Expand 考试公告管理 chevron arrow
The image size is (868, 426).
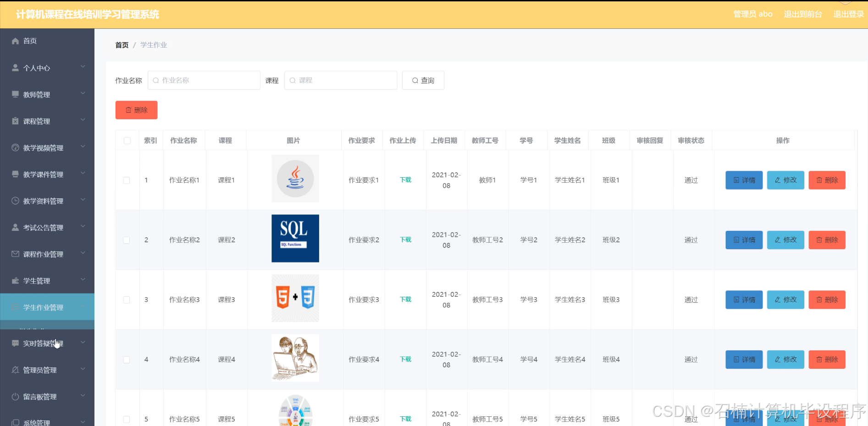(83, 226)
